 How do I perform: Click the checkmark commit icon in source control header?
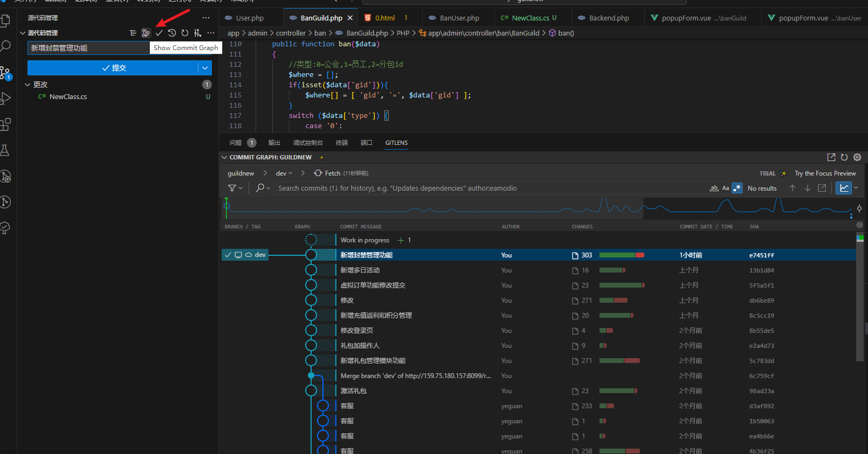pyautogui.click(x=159, y=33)
